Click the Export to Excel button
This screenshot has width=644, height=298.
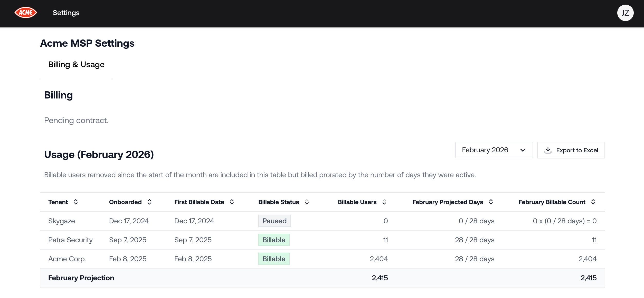coord(571,150)
